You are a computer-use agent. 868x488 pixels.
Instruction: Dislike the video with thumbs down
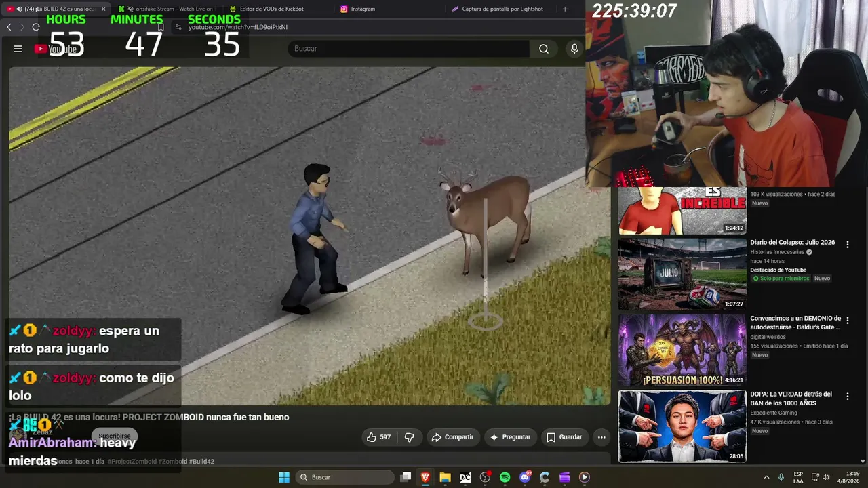click(x=409, y=437)
